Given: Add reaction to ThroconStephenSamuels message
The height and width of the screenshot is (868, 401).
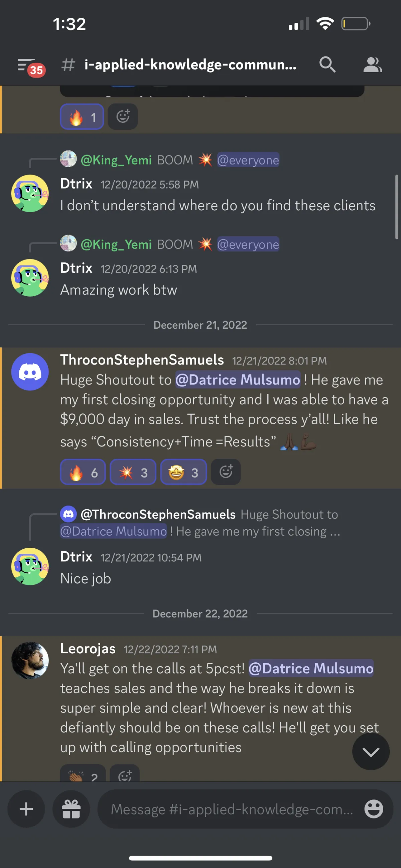Looking at the screenshot, I should [226, 472].
